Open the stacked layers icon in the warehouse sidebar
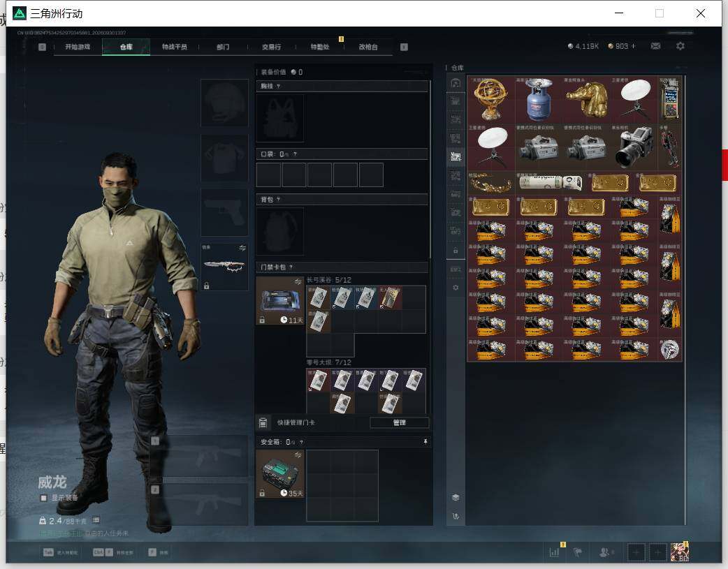The width and height of the screenshot is (728, 569). pos(456,498)
